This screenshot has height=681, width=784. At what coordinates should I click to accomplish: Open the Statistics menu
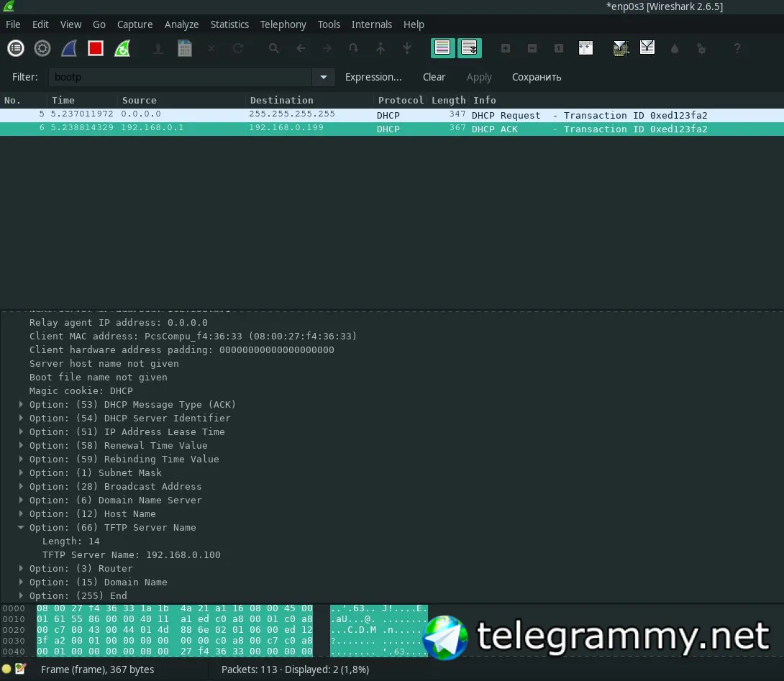(229, 24)
